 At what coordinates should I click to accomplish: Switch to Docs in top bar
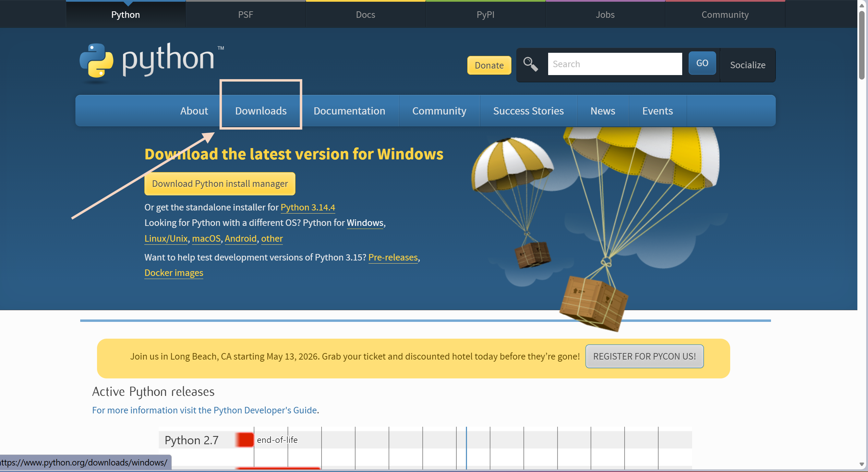pos(365,15)
